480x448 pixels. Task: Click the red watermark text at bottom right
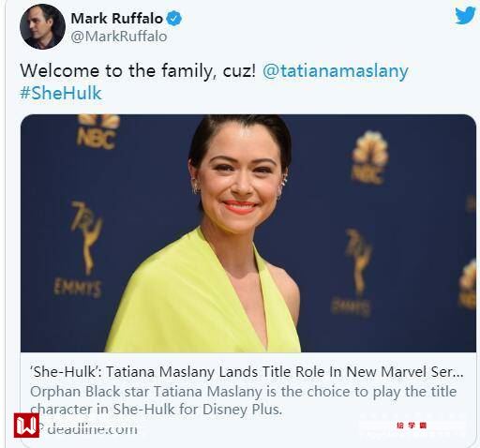(412, 426)
